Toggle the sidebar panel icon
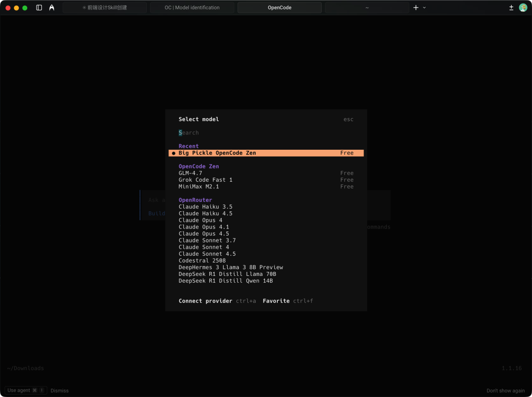 tap(39, 8)
